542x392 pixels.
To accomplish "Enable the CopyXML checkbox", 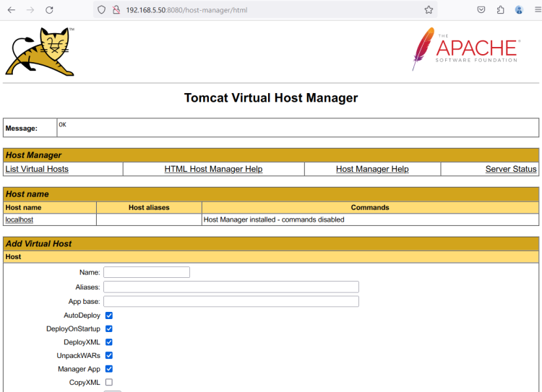I will (109, 382).
